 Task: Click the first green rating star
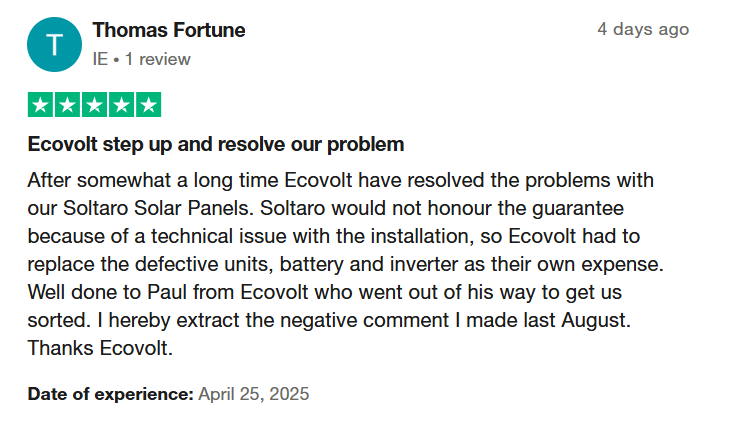pyautogui.click(x=41, y=105)
